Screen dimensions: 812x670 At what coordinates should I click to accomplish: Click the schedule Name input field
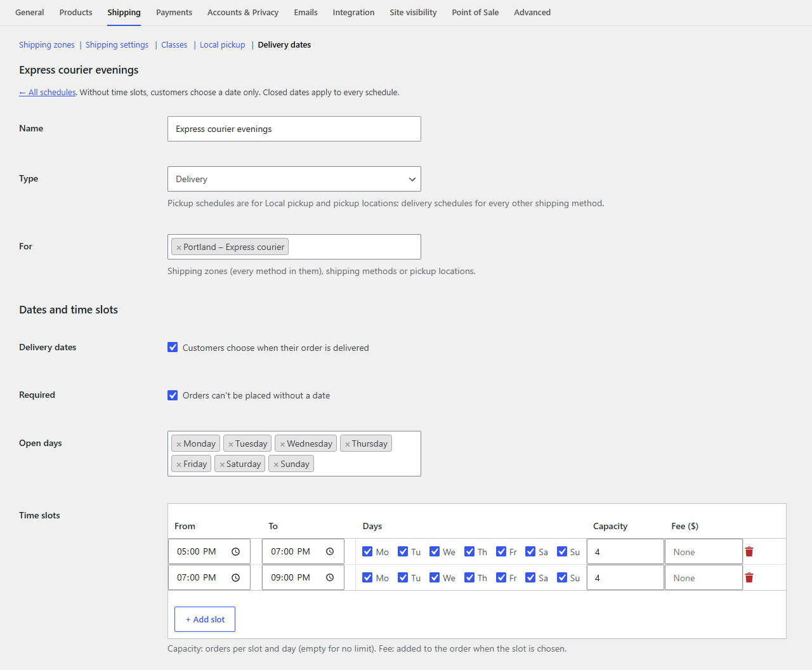click(294, 129)
